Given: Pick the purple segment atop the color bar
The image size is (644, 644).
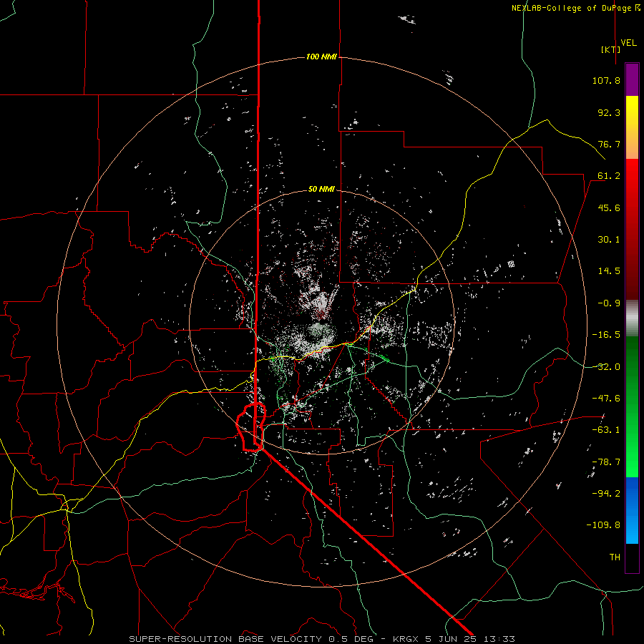Looking at the screenshot, I should coord(632,79).
